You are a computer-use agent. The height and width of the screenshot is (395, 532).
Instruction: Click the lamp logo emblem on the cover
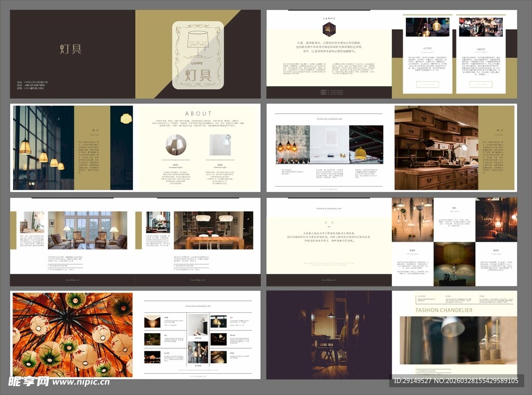coord(198,55)
